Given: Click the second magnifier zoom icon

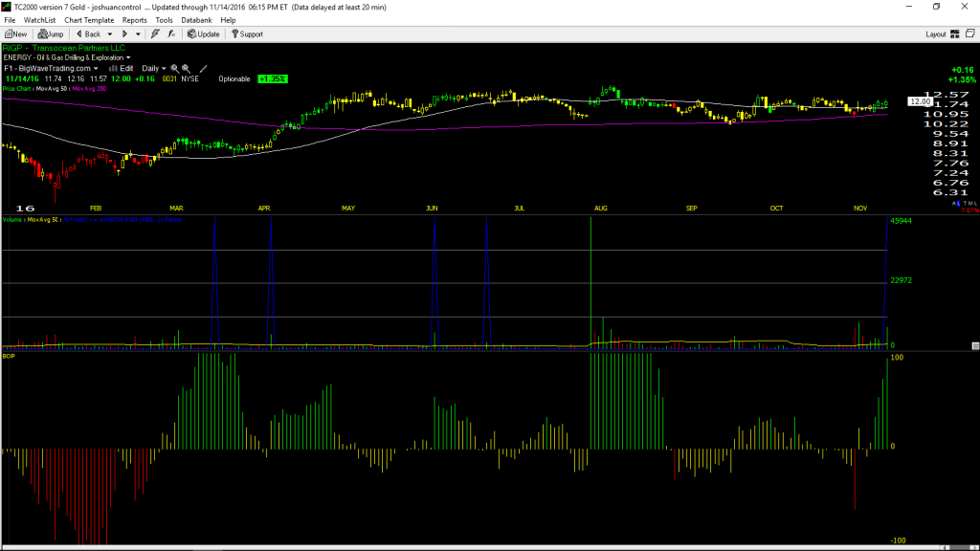Looking at the screenshot, I should point(187,69).
